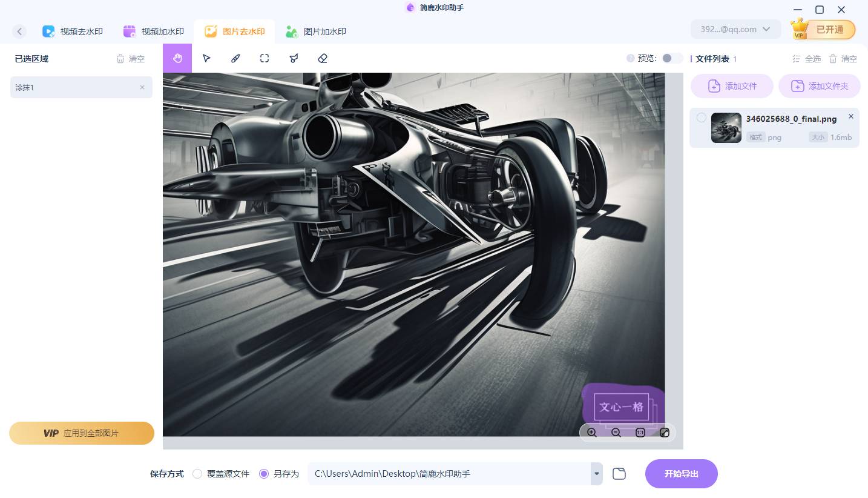868x498 pixels.
Task: Select the Hand pan tool
Action: click(x=177, y=58)
